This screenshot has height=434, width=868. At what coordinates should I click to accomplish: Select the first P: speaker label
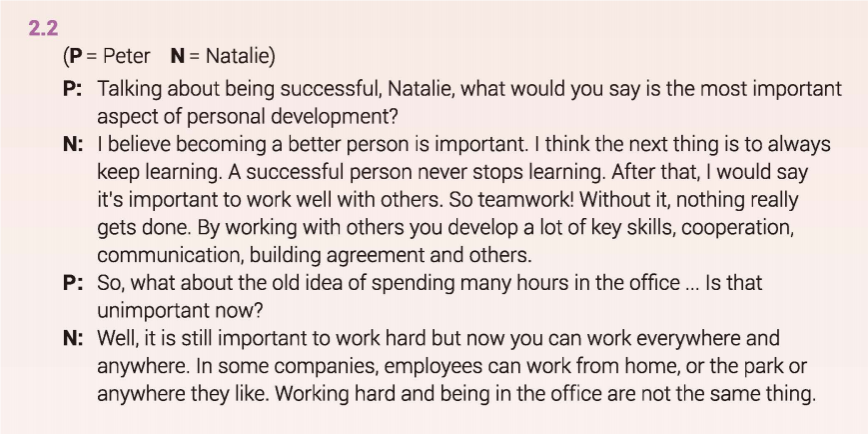[71, 88]
